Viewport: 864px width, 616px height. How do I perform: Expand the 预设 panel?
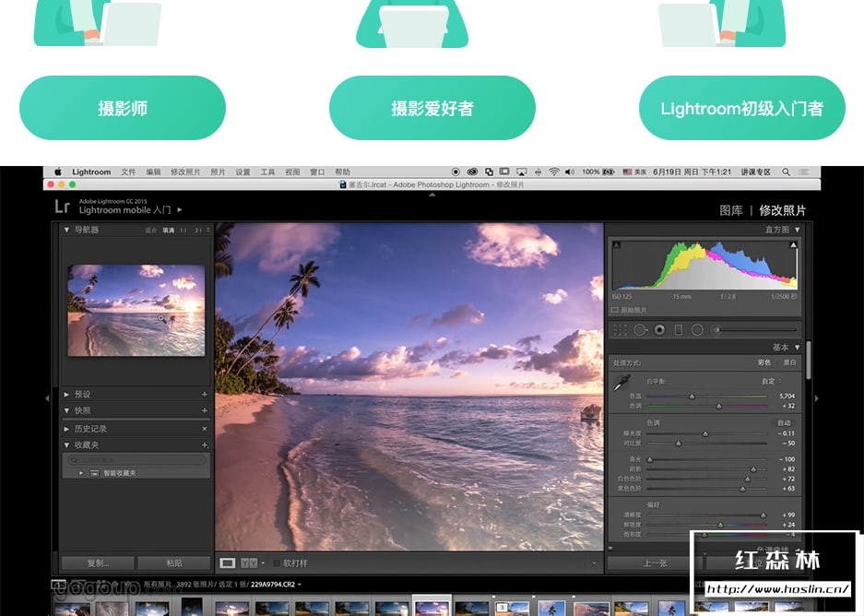click(66, 395)
